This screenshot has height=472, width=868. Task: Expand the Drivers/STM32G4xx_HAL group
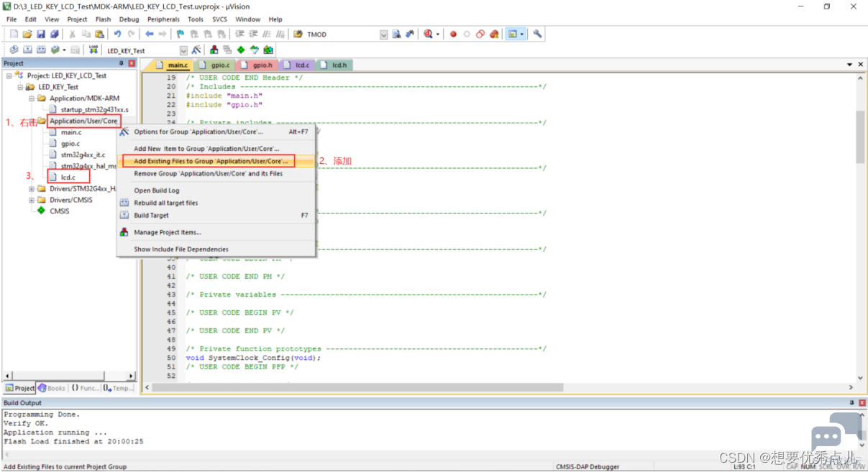(32, 189)
